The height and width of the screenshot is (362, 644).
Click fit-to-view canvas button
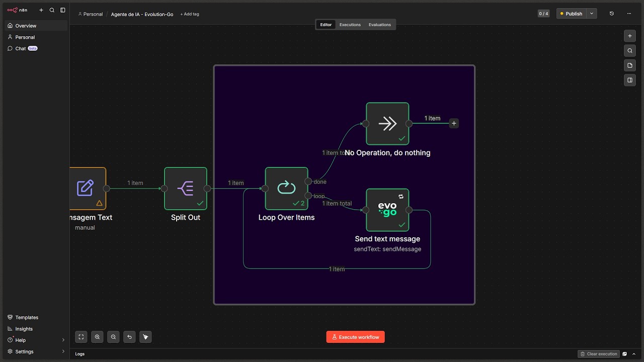point(81,337)
